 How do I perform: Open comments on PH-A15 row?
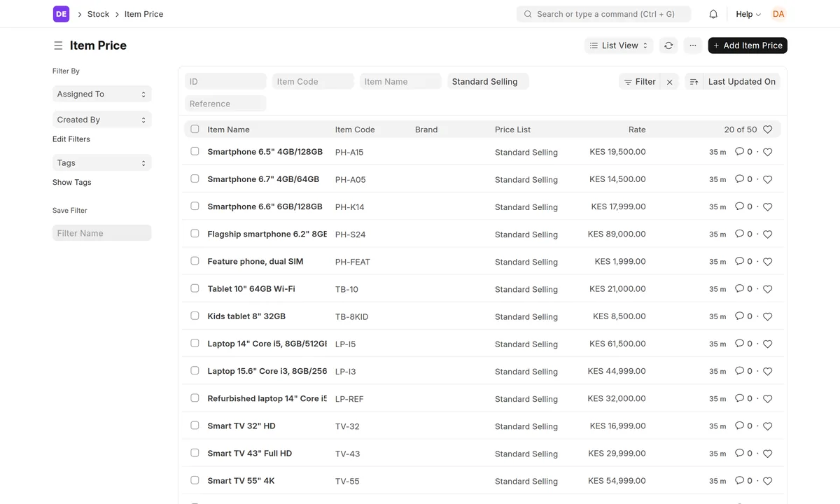point(743,152)
